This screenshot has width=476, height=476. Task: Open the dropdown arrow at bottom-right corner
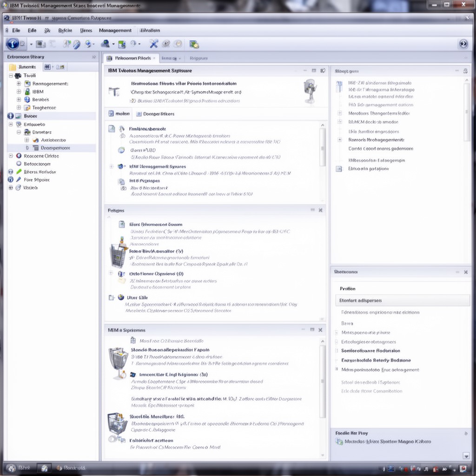tap(466, 456)
